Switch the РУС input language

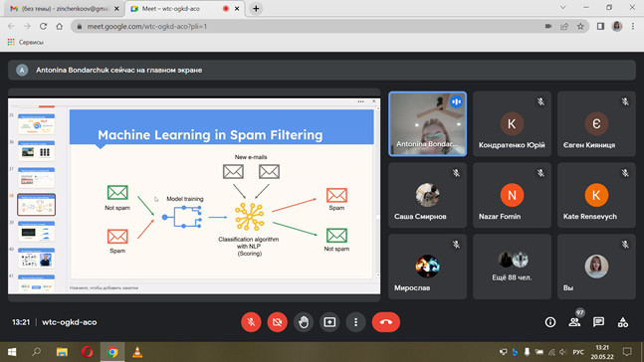(578, 352)
